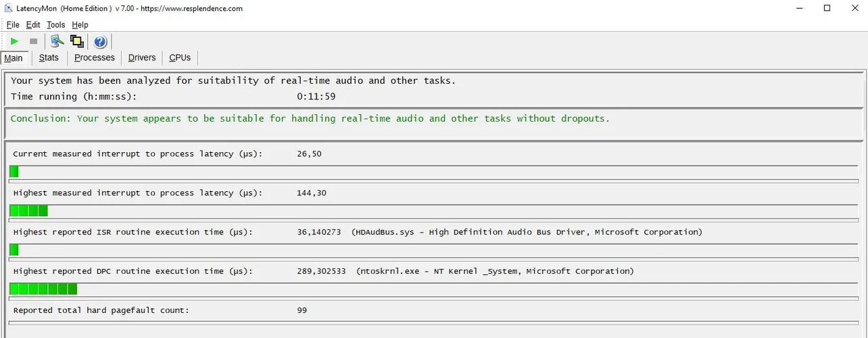Switch to the Stats tab

pos(49,58)
